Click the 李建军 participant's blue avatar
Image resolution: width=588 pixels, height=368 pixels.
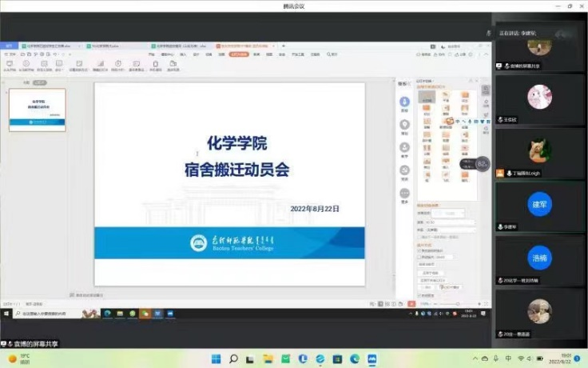point(539,205)
